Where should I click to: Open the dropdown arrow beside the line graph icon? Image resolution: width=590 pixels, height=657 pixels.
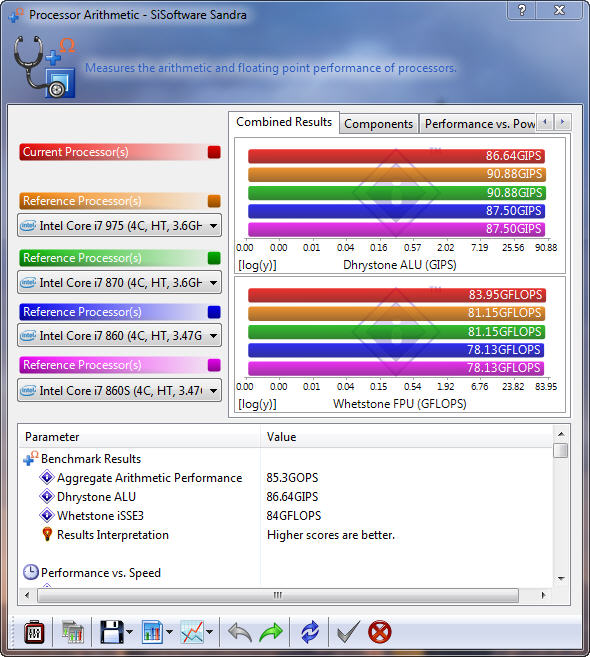click(209, 632)
